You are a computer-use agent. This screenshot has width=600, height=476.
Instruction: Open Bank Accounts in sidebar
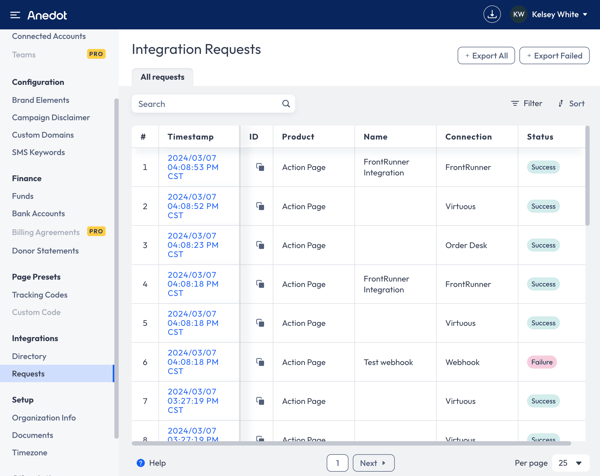38,214
